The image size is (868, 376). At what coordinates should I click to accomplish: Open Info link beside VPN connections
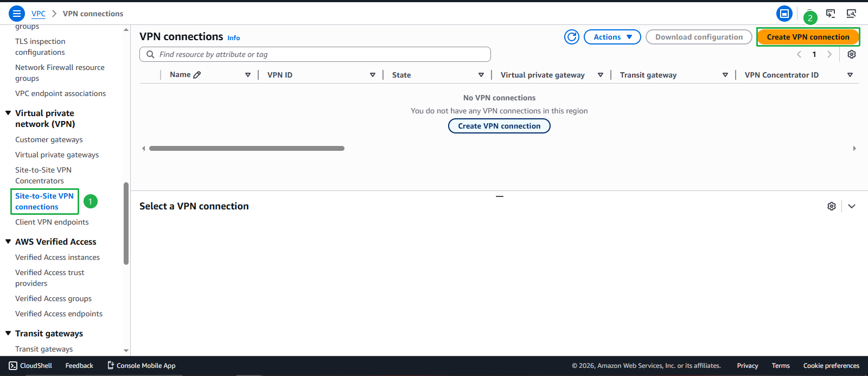tap(234, 38)
